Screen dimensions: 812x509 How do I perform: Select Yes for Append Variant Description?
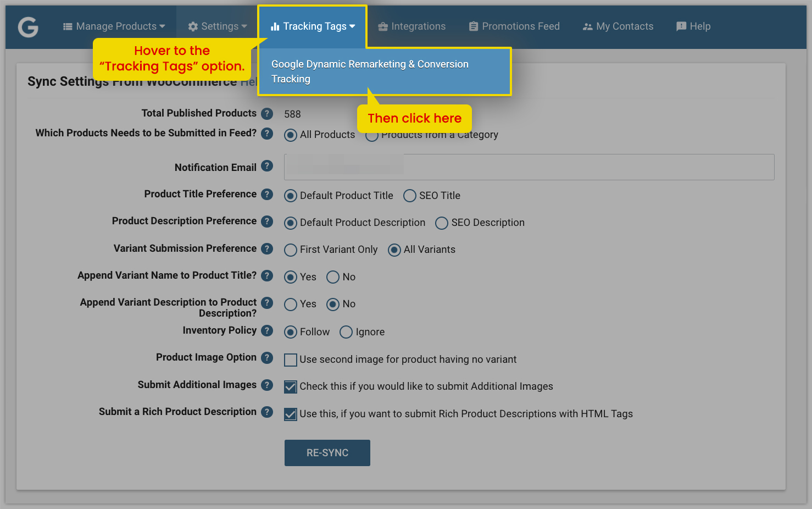pos(291,305)
